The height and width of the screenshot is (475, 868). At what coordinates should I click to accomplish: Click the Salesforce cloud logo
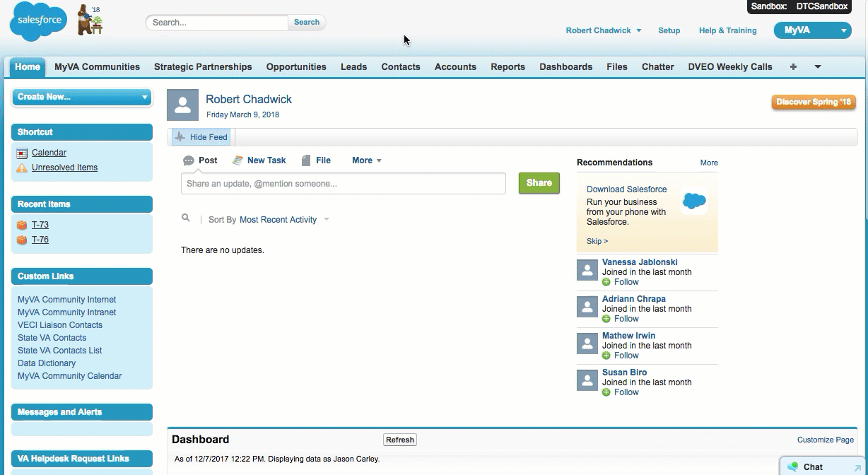click(39, 21)
